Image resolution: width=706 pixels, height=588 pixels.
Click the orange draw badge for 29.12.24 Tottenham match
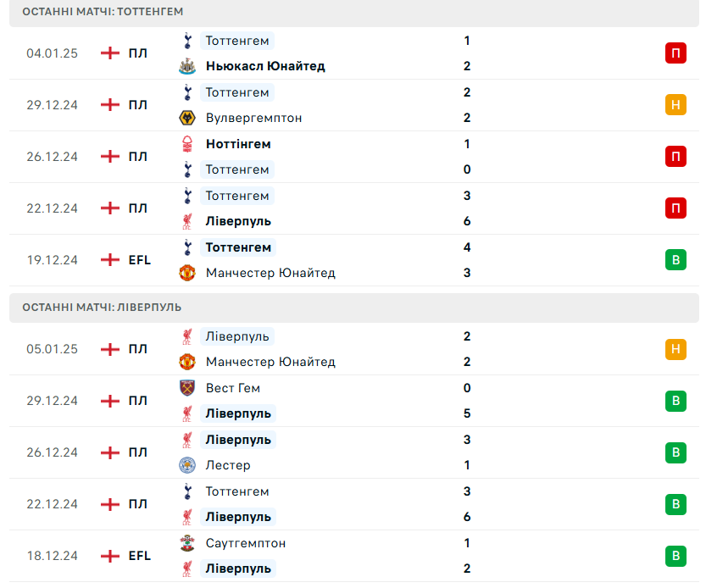coord(675,105)
